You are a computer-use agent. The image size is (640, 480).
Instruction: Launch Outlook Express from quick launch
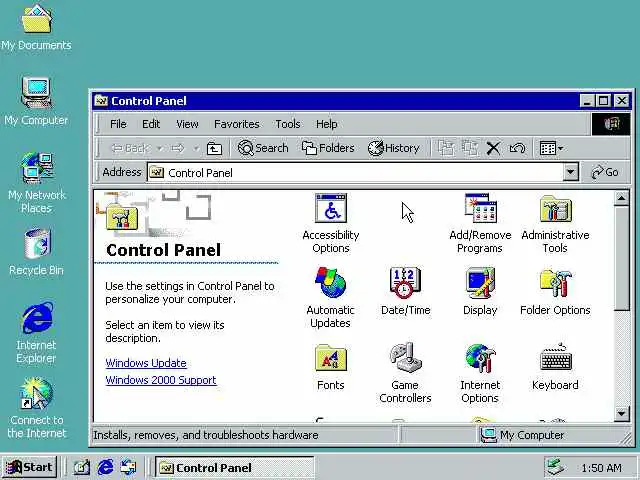point(129,467)
